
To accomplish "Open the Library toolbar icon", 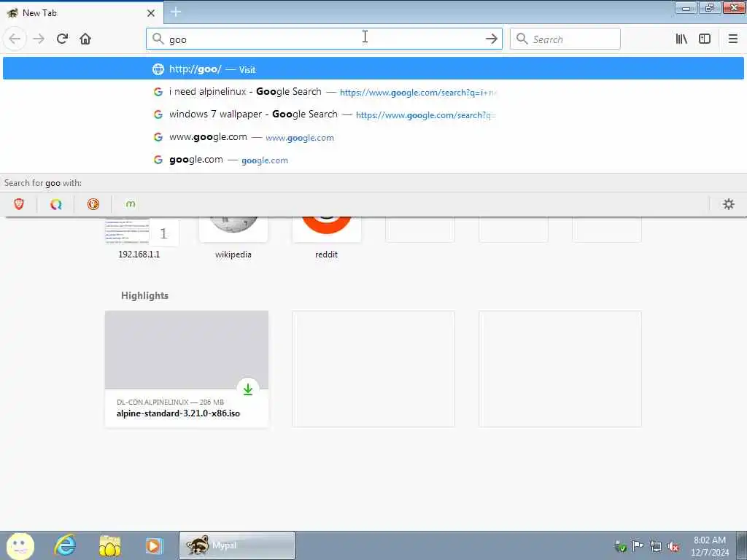I will coord(681,39).
